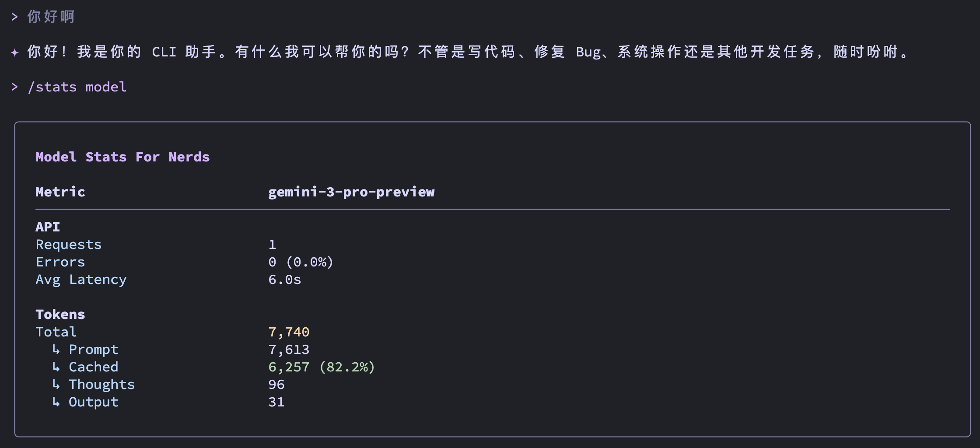Click the prompt chevron before 你好啊
The height and width of the screenshot is (448, 980).
click(14, 17)
